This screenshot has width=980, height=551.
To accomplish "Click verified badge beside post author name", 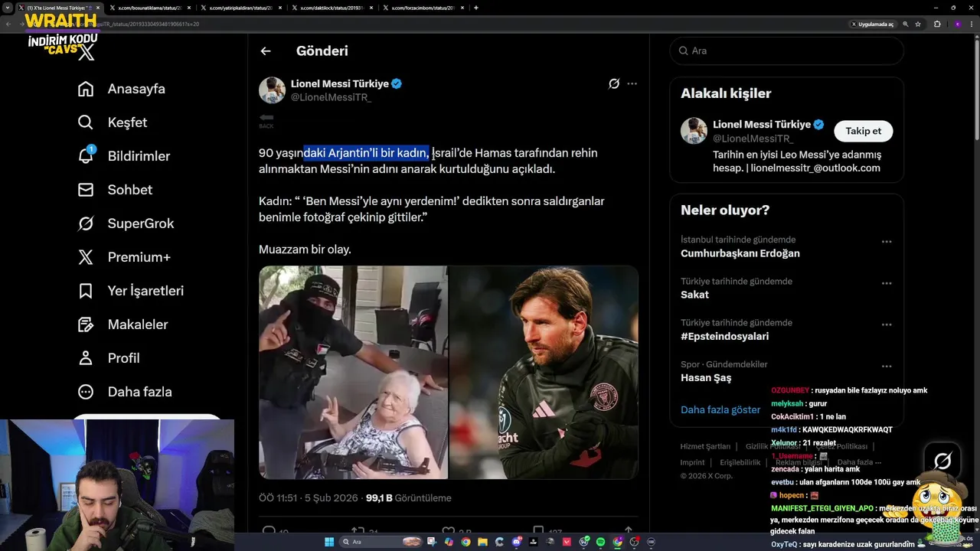I will pos(397,83).
